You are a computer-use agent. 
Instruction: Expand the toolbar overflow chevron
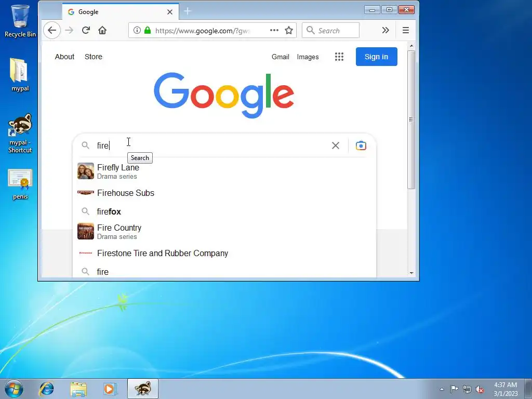coord(385,30)
